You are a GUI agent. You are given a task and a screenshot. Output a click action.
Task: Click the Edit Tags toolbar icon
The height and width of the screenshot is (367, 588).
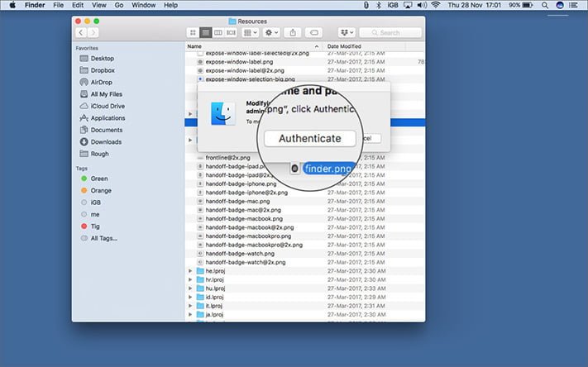coord(314,32)
